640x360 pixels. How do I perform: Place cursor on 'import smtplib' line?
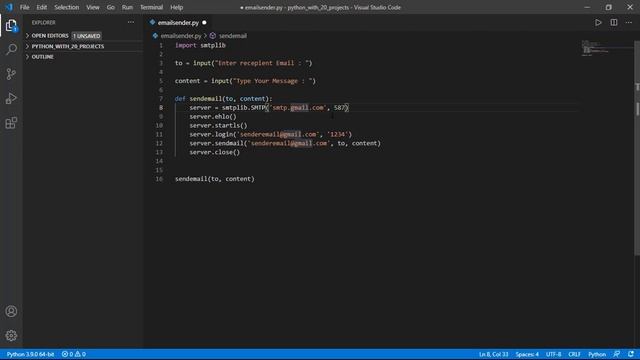[x=200, y=45]
